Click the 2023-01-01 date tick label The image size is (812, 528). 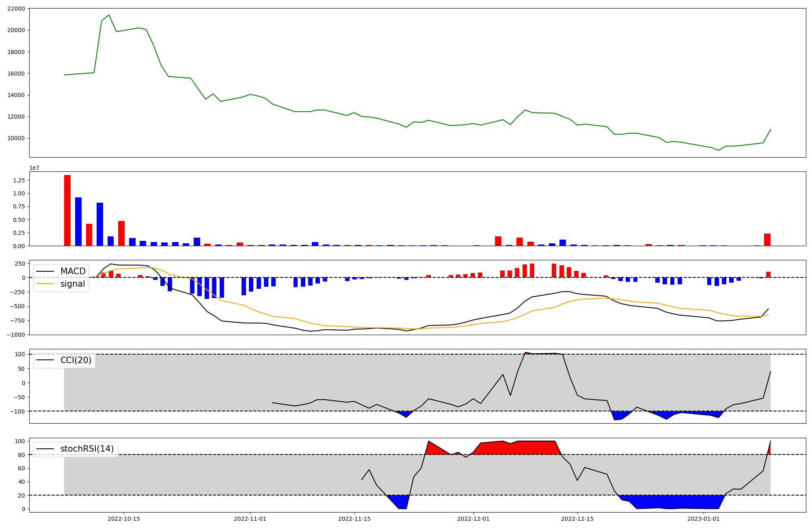click(x=704, y=519)
